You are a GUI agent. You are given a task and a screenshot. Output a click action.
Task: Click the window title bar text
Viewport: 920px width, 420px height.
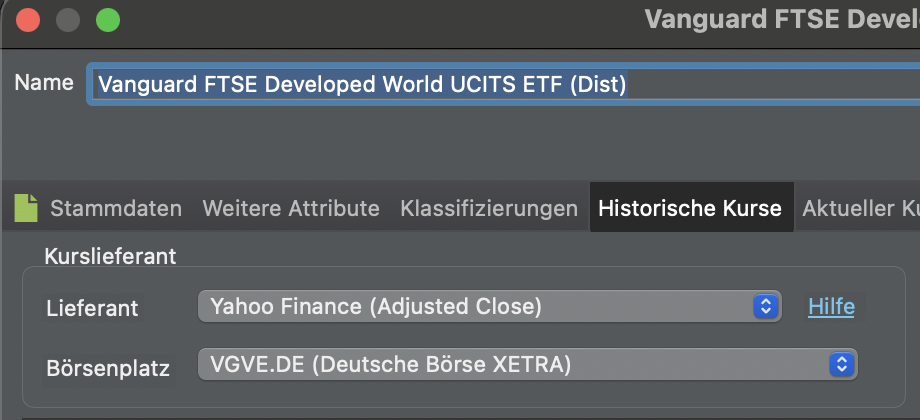(x=781, y=19)
